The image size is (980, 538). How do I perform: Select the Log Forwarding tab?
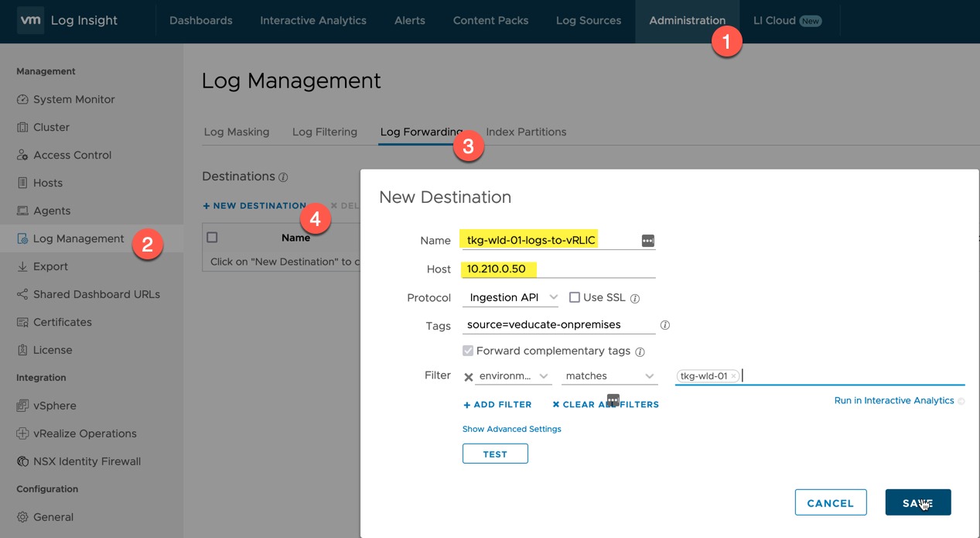[x=422, y=132]
